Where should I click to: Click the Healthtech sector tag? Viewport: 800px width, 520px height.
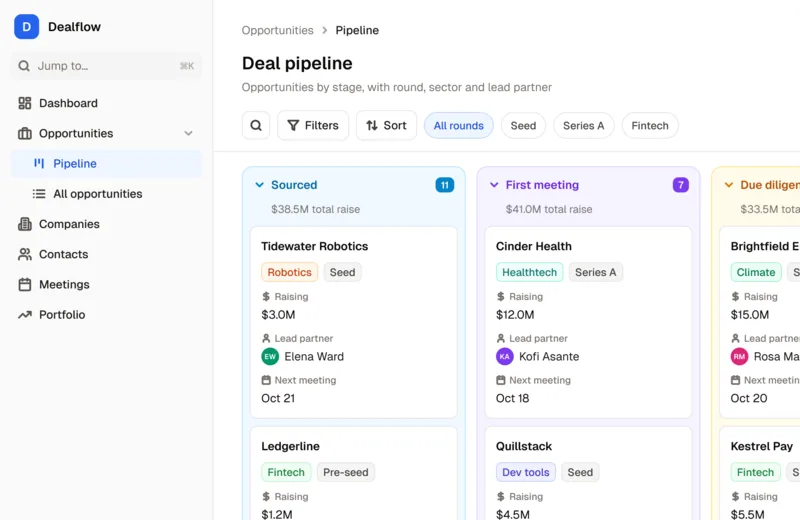click(530, 272)
